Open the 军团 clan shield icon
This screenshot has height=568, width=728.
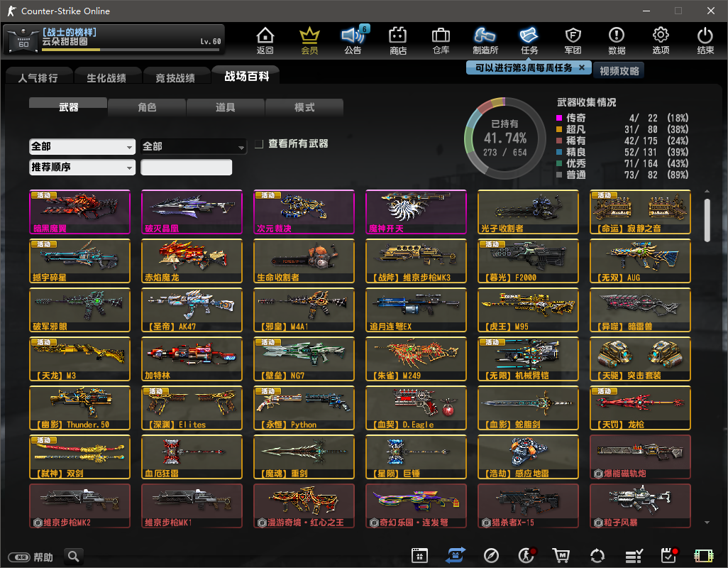573,40
